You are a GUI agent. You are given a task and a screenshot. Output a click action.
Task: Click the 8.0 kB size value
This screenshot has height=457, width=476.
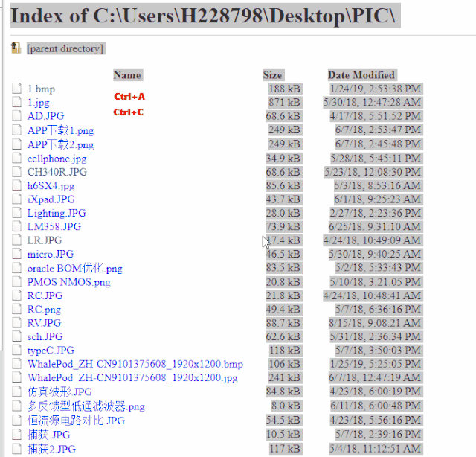pyautogui.click(x=286, y=406)
